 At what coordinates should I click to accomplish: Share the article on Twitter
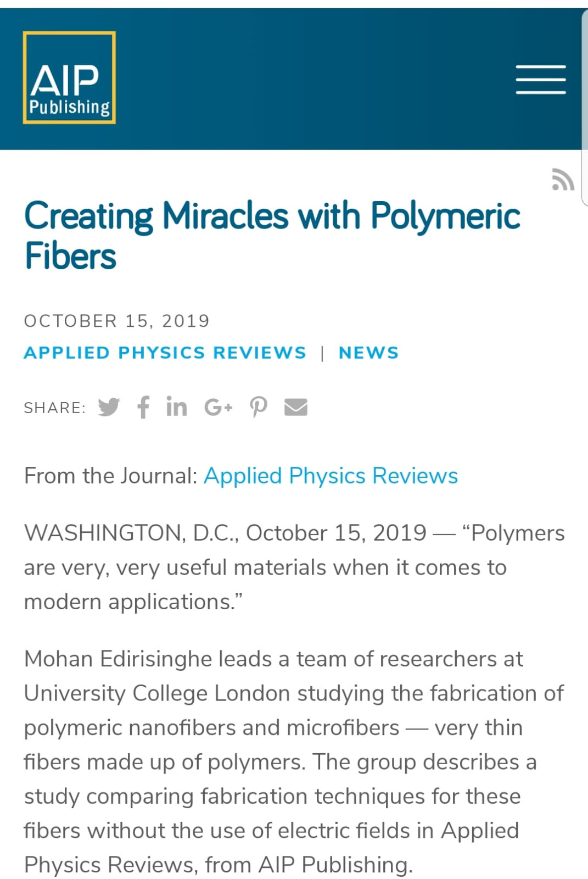coord(109,407)
